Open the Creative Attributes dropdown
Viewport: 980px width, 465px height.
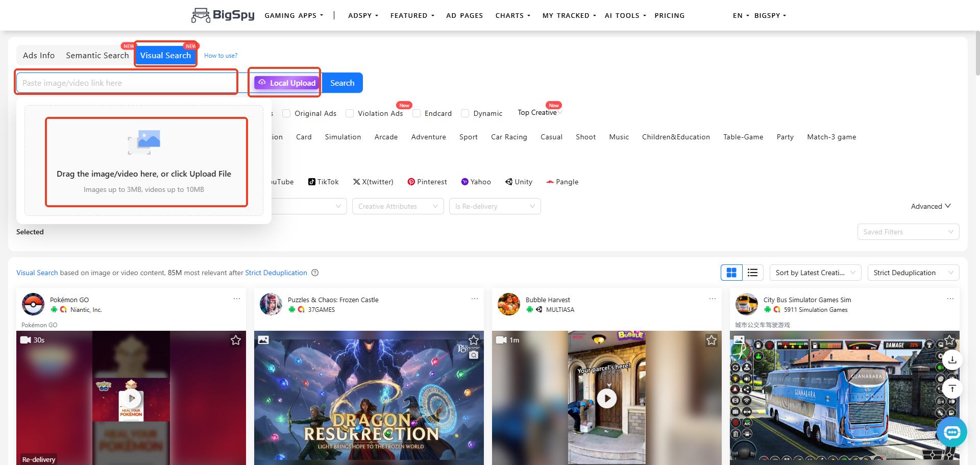click(x=398, y=206)
